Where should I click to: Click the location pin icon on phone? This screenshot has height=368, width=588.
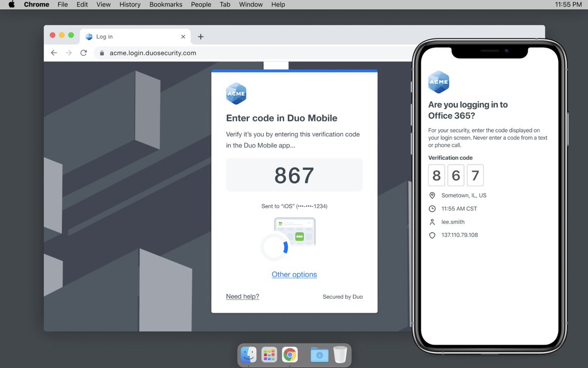[432, 196]
